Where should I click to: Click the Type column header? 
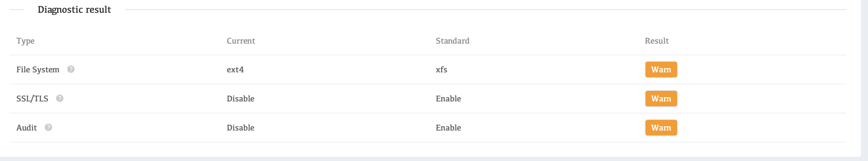pos(25,41)
